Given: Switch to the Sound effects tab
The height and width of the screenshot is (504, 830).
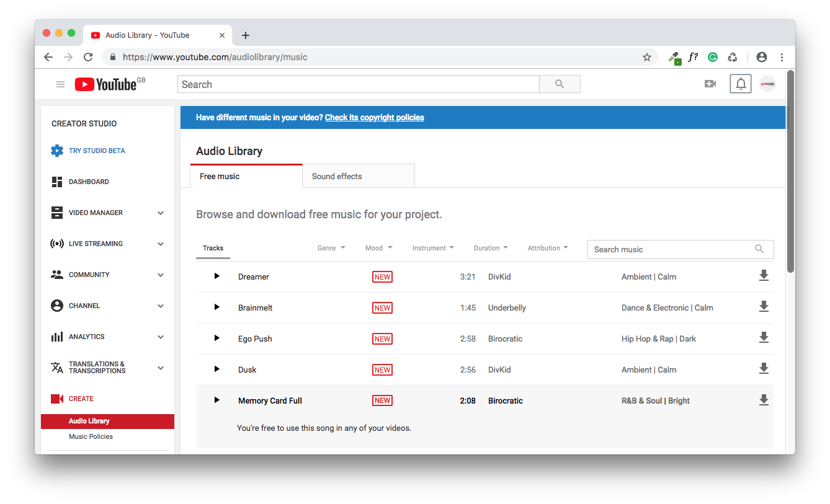Looking at the screenshot, I should pyautogui.click(x=359, y=176).
